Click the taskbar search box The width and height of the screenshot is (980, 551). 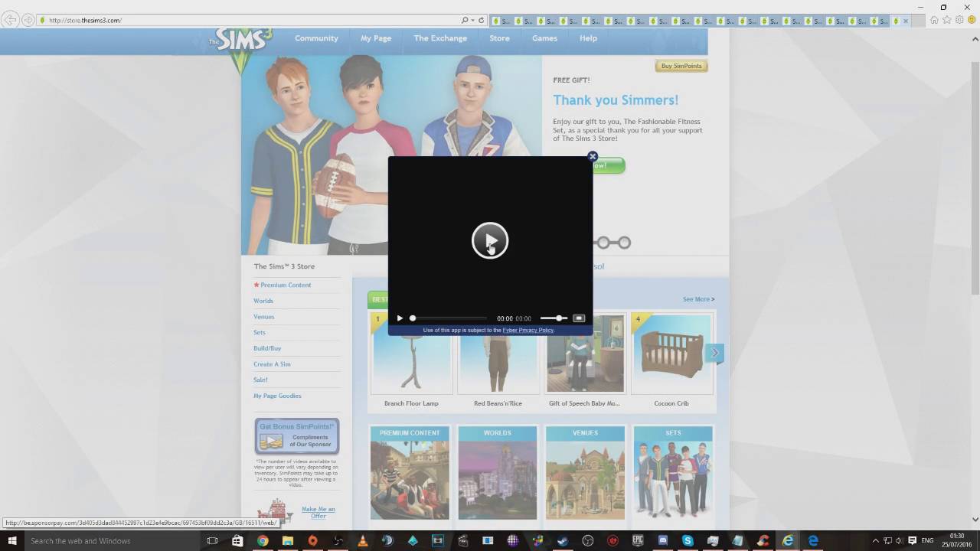tap(112, 541)
